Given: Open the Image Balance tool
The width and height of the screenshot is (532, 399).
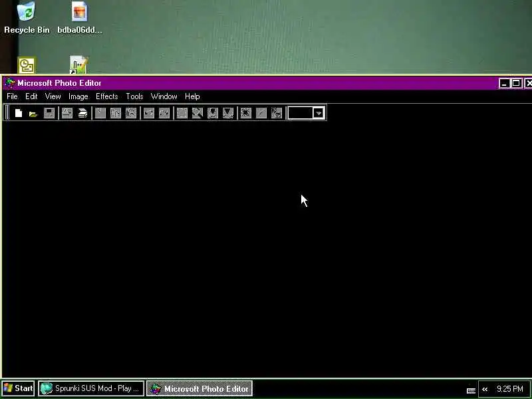Looking at the screenshot, I should 245,113.
